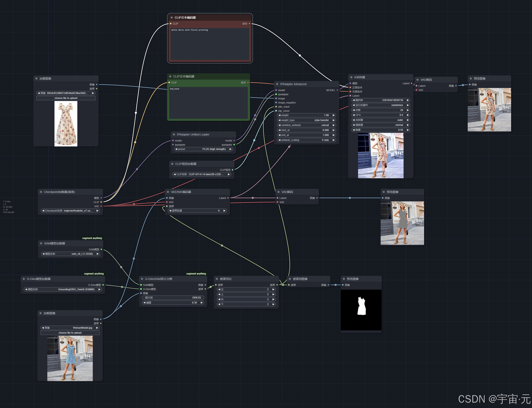This screenshot has width=532, height=408.
Task: Increase the 步数 value with right arrow
Action: coord(408,110)
